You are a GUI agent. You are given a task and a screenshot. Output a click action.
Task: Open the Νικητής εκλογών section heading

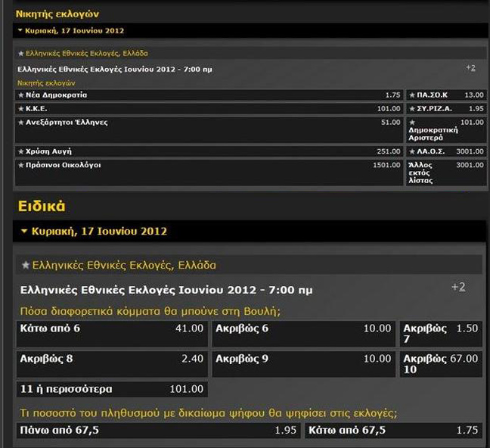pos(57,14)
